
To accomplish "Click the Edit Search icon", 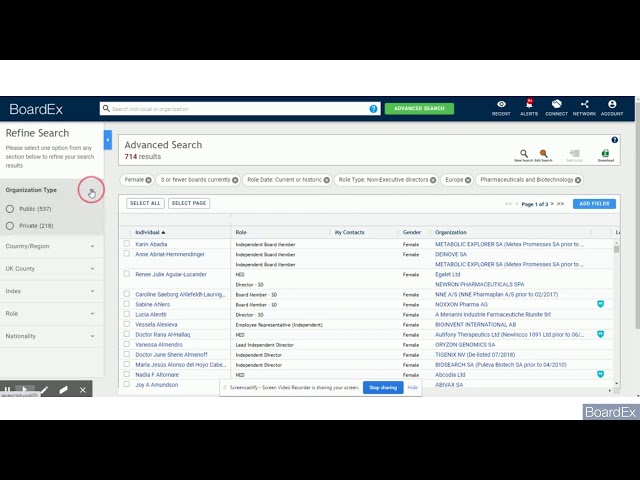I will click(543, 153).
